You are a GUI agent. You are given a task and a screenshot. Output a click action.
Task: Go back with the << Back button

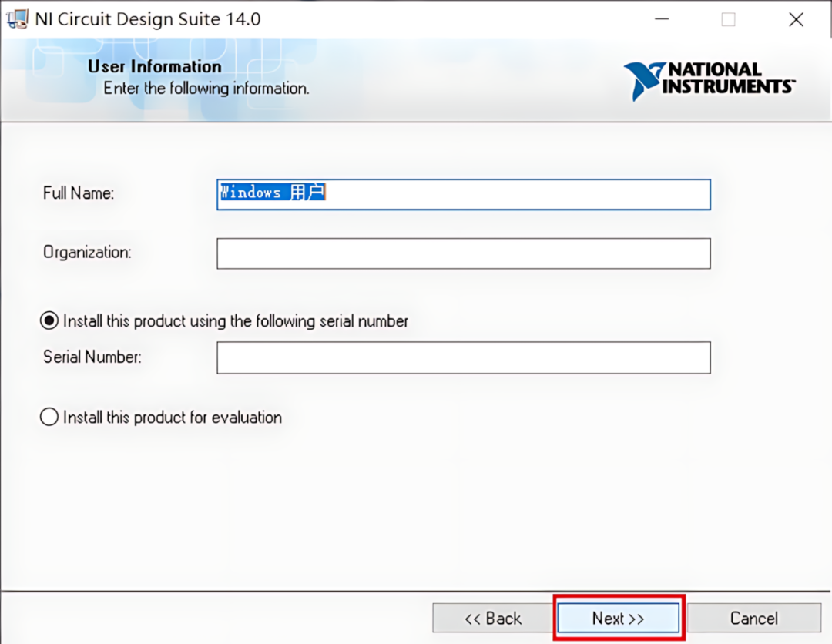[x=493, y=618]
